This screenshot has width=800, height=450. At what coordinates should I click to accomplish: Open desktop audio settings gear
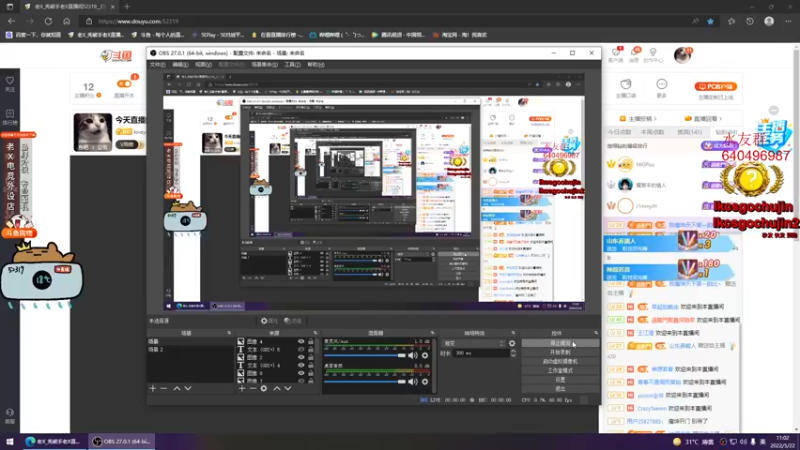(x=424, y=382)
